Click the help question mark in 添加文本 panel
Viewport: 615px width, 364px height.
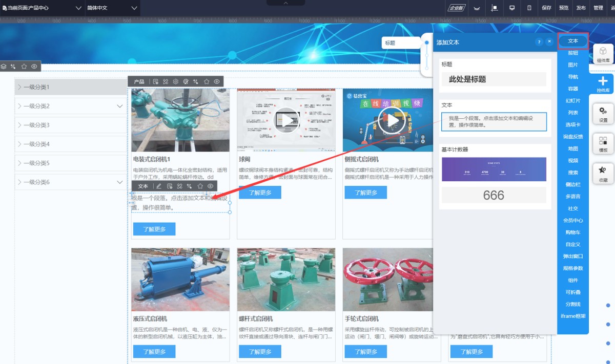click(539, 42)
